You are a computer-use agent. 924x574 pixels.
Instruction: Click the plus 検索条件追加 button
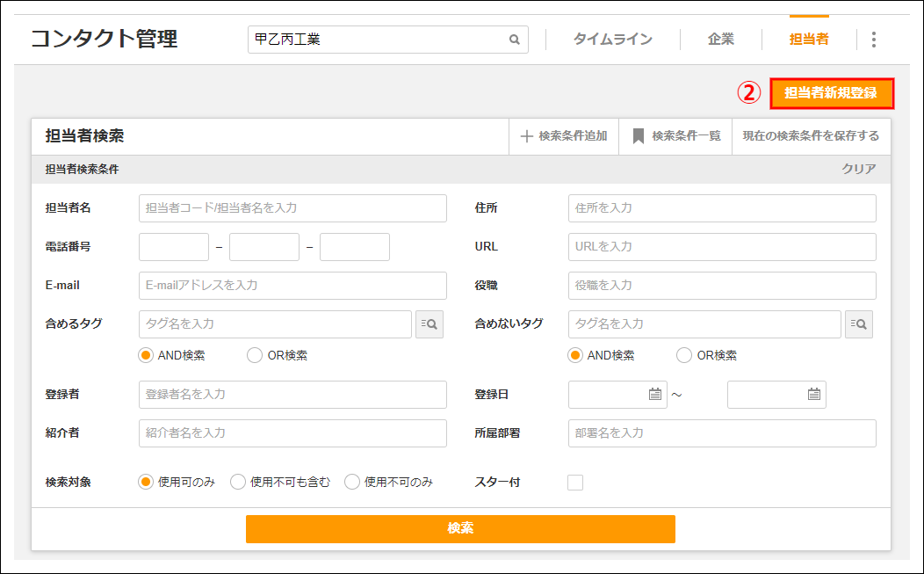(564, 136)
